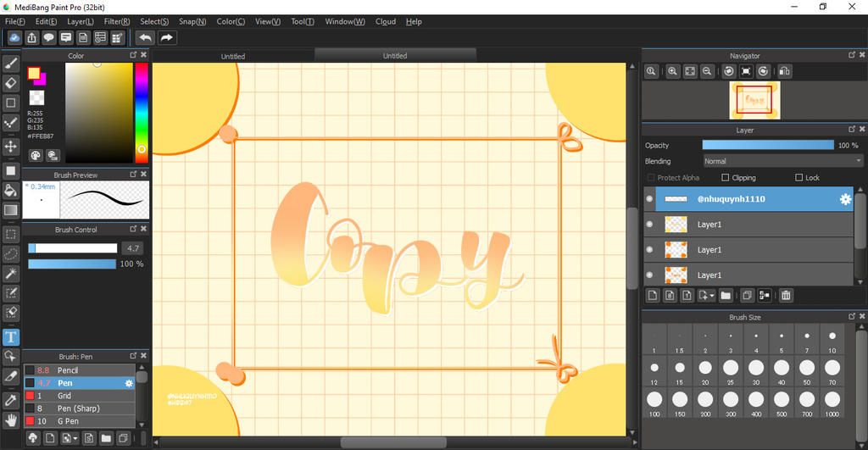Open the Snap menu
868x450 pixels.
pyautogui.click(x=192, y=21)
